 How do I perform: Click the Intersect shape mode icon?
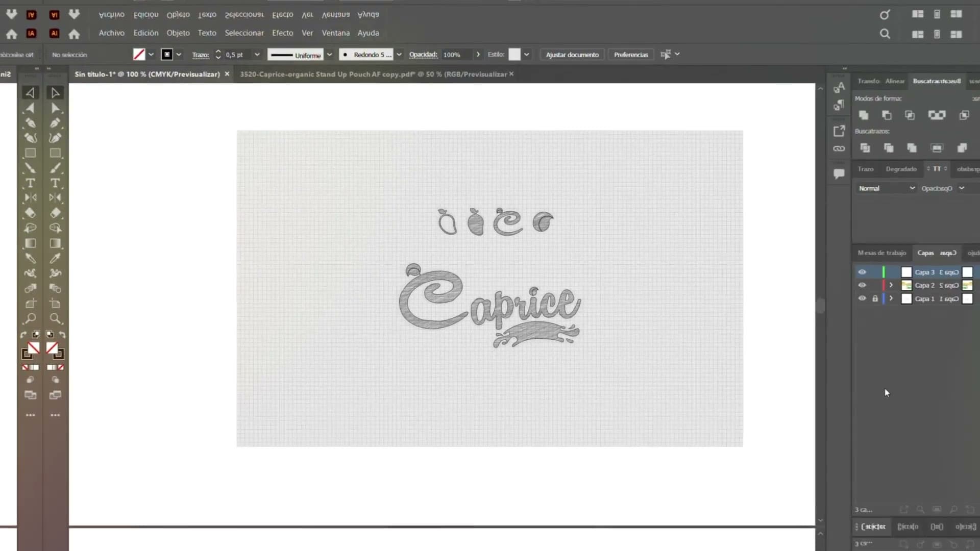tap(910, 115)
